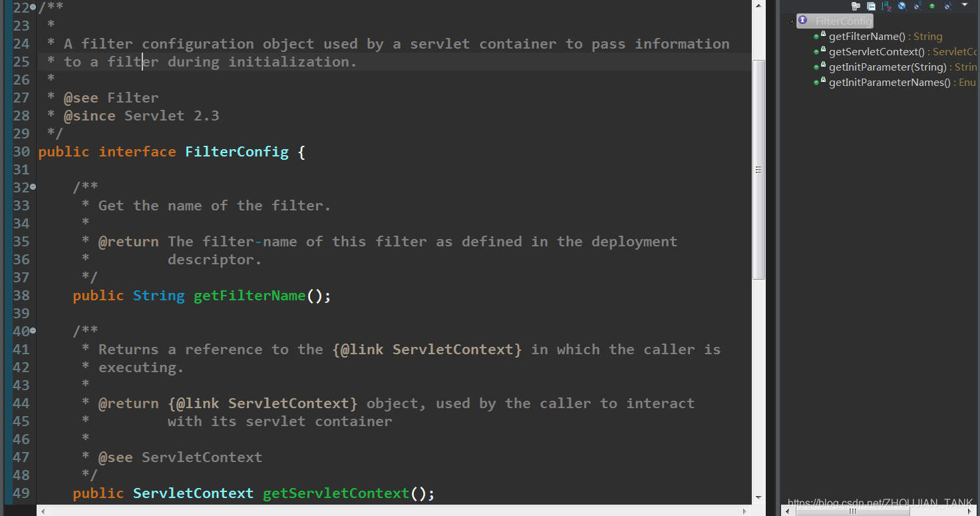Toggle Hide Fields in the Outline toolbar
The width and height of the screenshot is (980, 516).
point(902,6)
